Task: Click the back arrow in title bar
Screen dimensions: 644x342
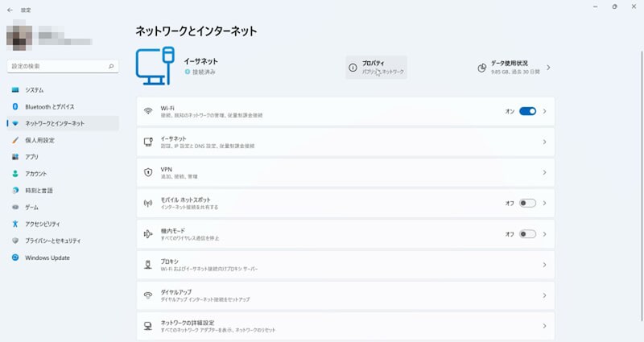Action: point(10,10)
